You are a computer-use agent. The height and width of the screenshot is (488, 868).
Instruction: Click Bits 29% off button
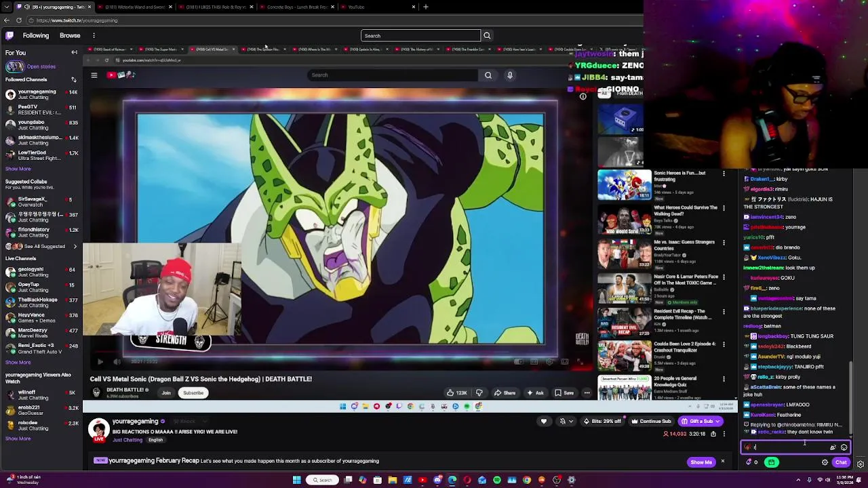tap(602, 422)
